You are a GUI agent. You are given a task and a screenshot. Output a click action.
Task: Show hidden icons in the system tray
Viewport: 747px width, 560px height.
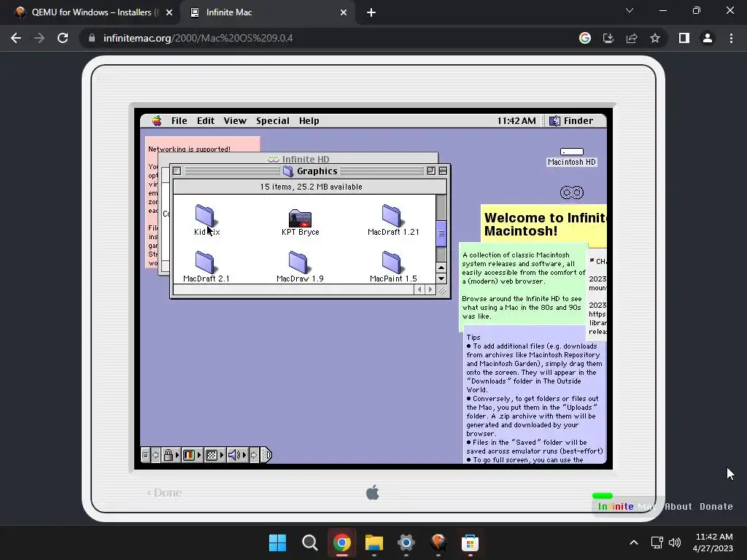click(x=634, y=542)
